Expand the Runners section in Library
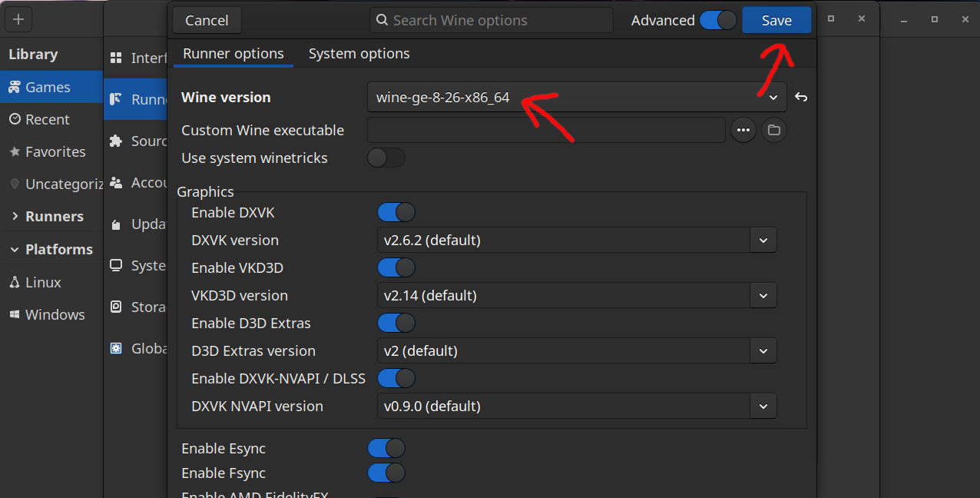The height and width of the screenshot is (498, 980). (15, 217)
